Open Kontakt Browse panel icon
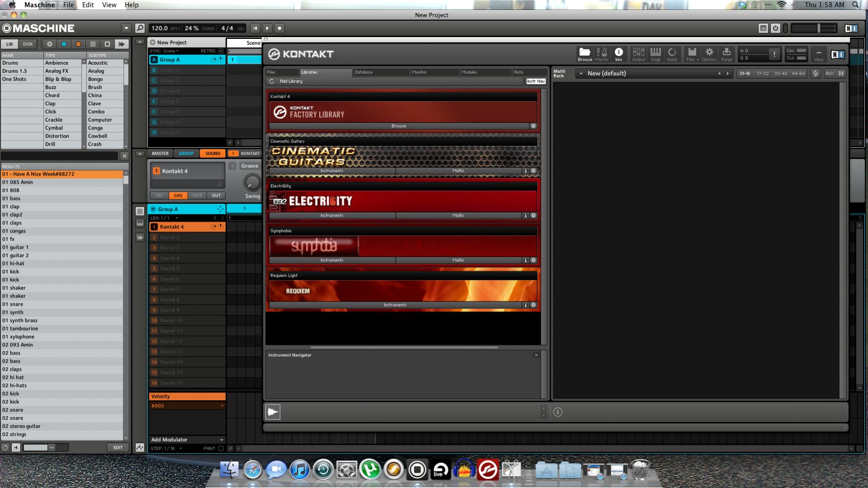The image size is (868, 488). point(584,54)
